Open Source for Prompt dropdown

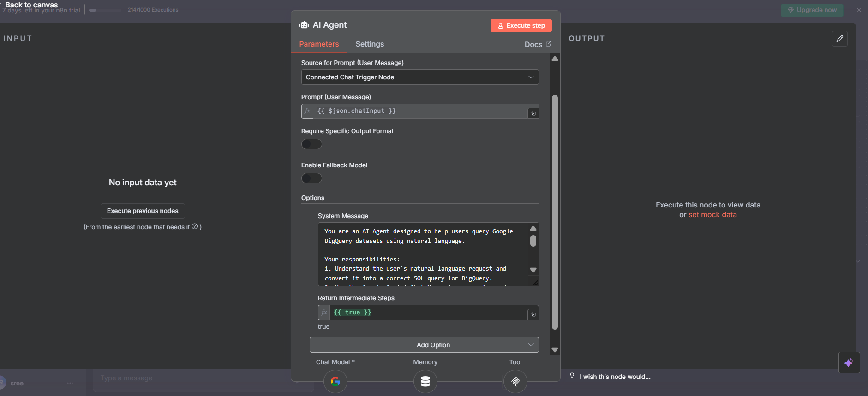click(419, 77)
